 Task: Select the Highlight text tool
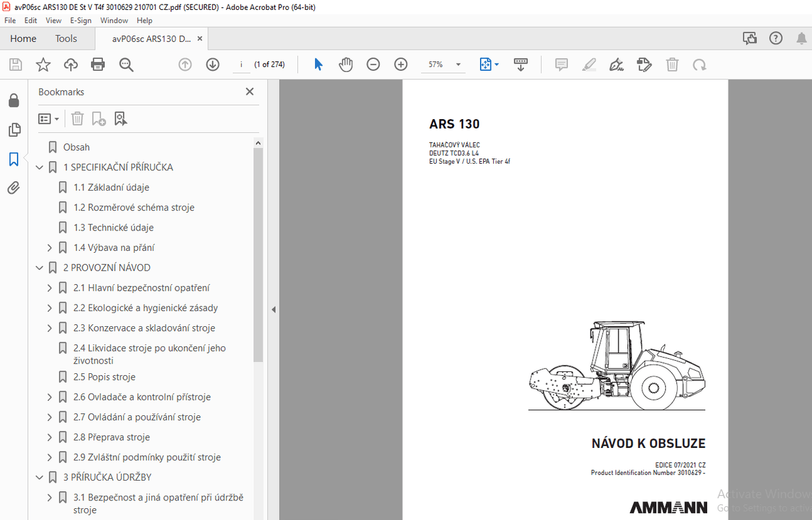(589, 64)
